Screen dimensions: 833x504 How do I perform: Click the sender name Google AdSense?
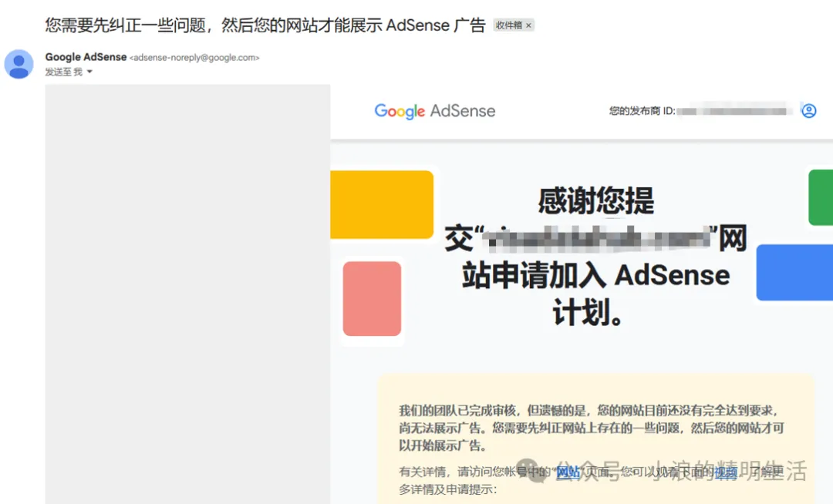[x=86, y=57]
